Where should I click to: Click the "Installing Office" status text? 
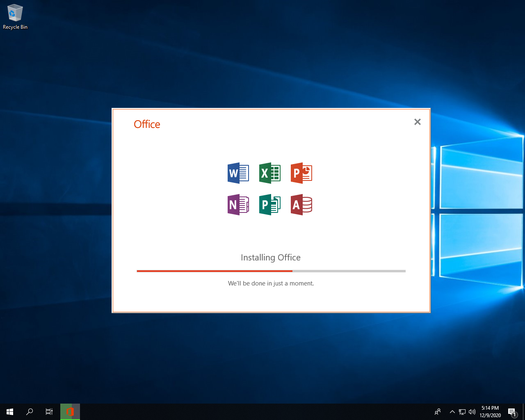271,258
